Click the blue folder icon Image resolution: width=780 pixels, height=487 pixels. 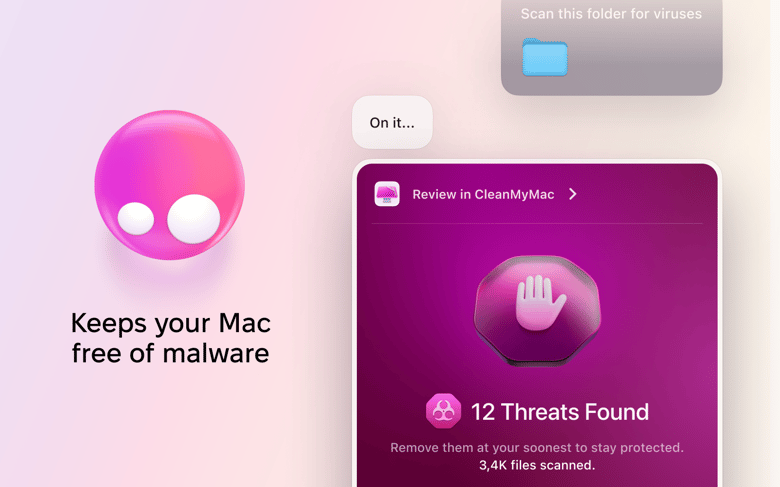point(545,57)
